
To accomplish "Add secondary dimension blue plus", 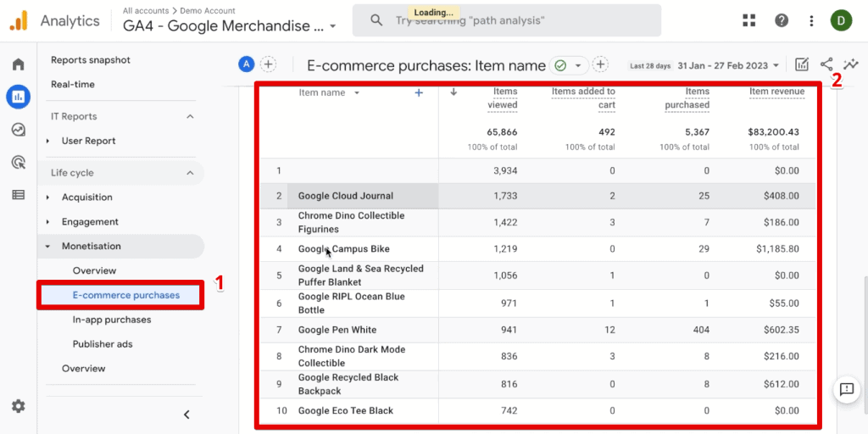I will click(419, 93).
